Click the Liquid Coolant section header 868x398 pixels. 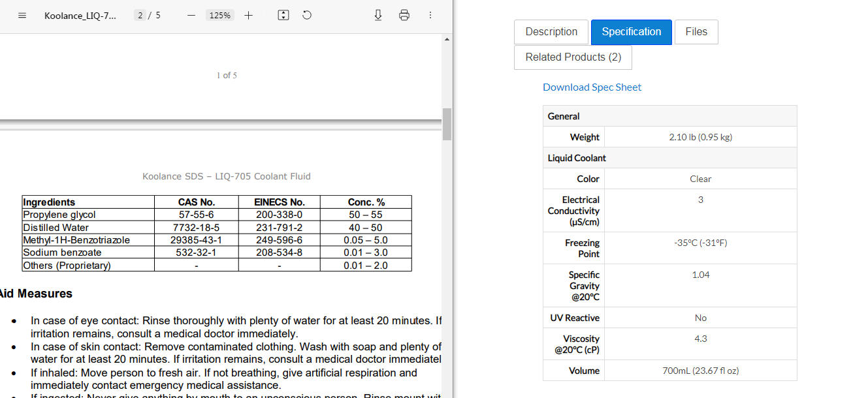tap(669, 158)
